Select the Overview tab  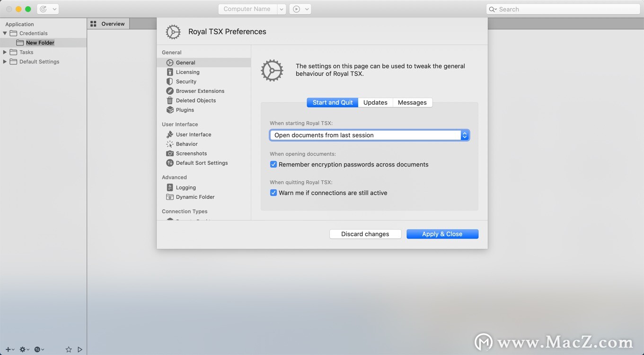108,24
